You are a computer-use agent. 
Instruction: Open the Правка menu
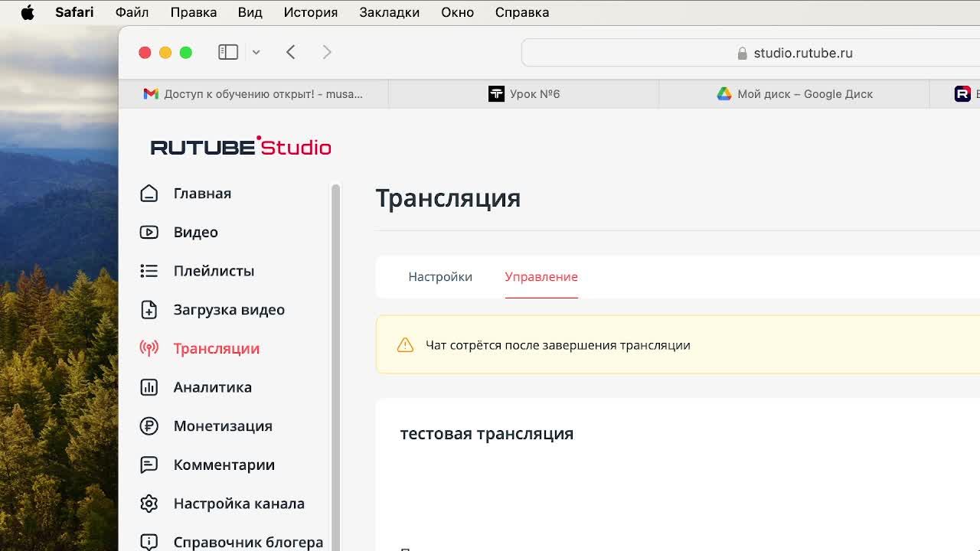click(194, 12)
